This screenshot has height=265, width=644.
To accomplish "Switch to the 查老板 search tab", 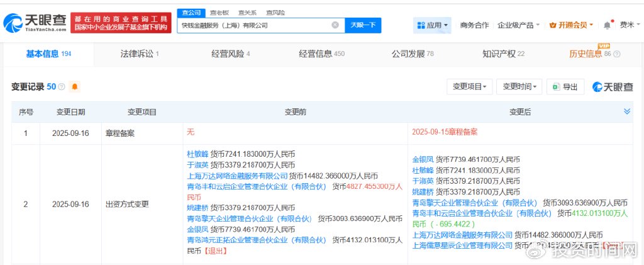I will (x=219, y=13).
